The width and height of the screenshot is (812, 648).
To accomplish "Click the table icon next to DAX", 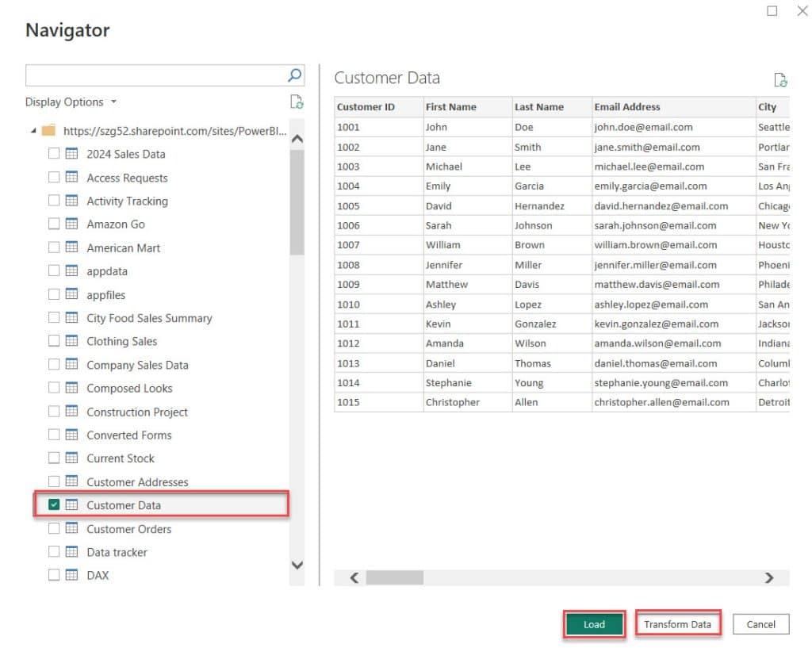I will (72, 575).
